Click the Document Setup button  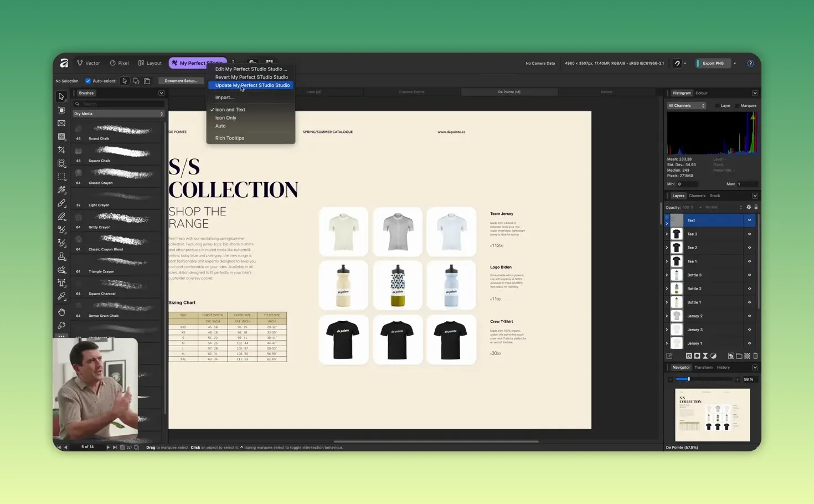(x=181, y=81)
